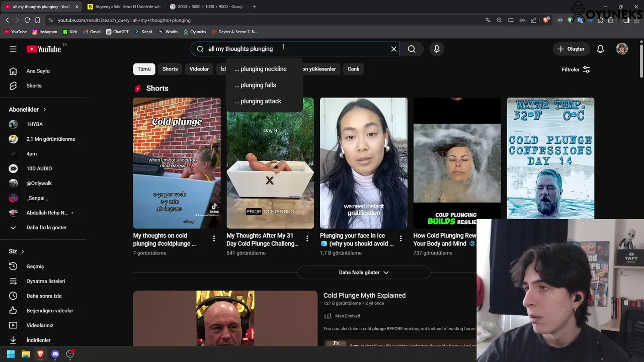Open the account avatar menu
644x362 pixels.
click(x=622, y=49)
